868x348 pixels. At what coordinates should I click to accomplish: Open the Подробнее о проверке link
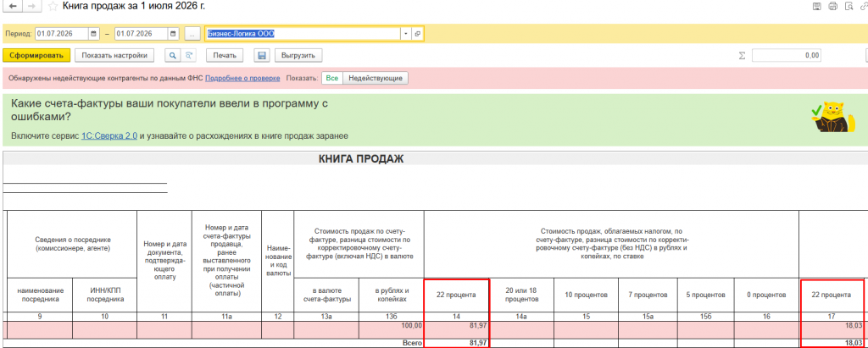pos(242,79)
